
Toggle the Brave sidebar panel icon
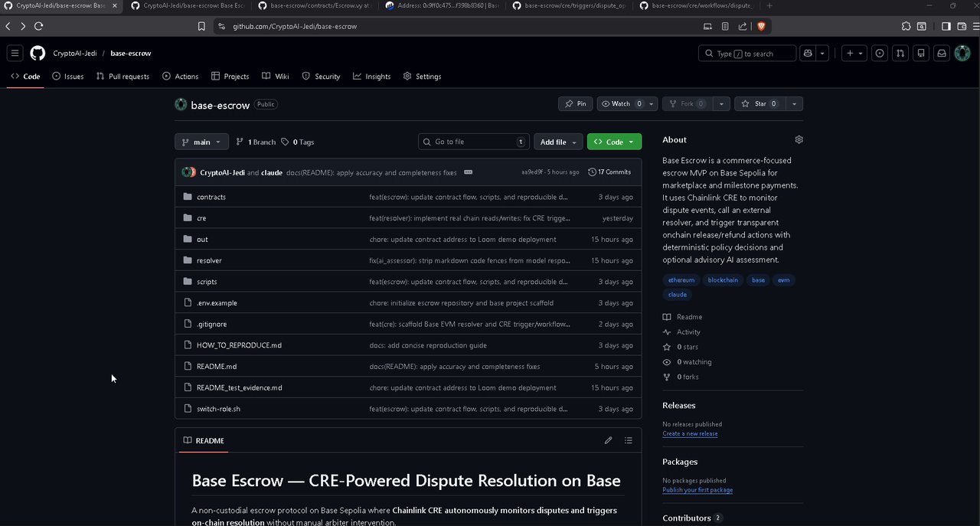pos(946,26)
